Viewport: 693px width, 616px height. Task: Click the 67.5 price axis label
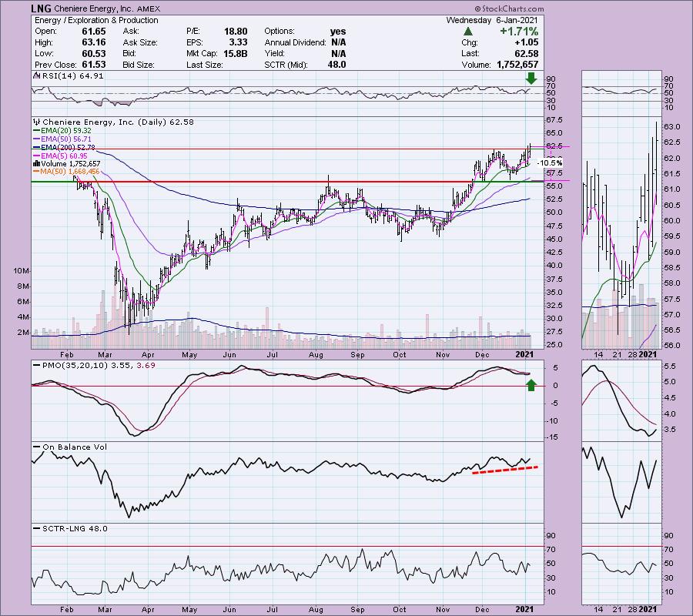554,120
